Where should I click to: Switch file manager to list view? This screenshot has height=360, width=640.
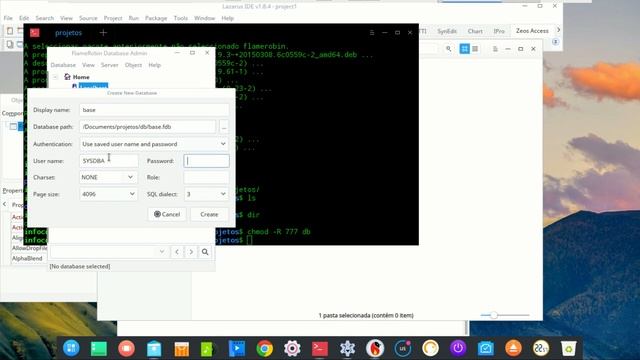tap(475, 49)
